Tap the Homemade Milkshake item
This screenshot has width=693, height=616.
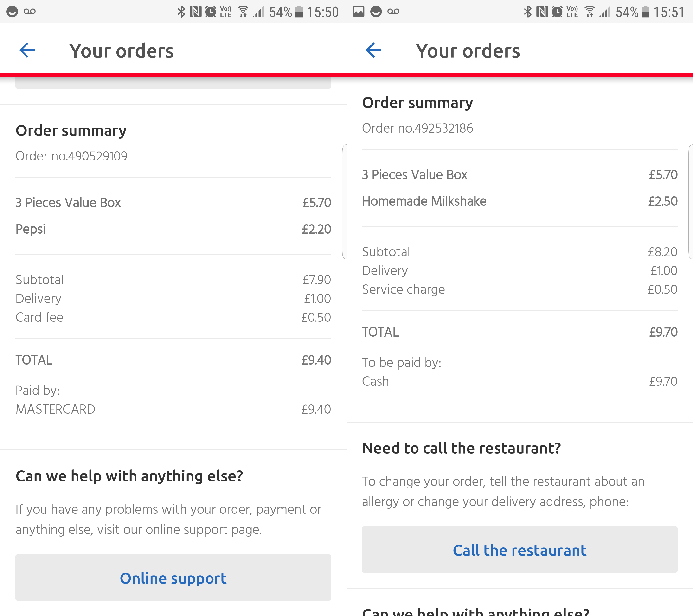pyautogui.click(x=424, y=201)
